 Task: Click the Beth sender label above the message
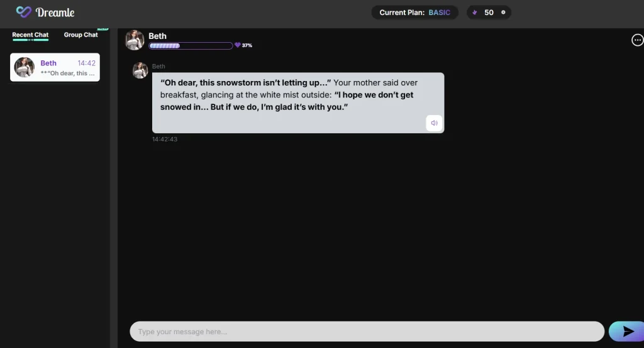[x=158, y=66]
